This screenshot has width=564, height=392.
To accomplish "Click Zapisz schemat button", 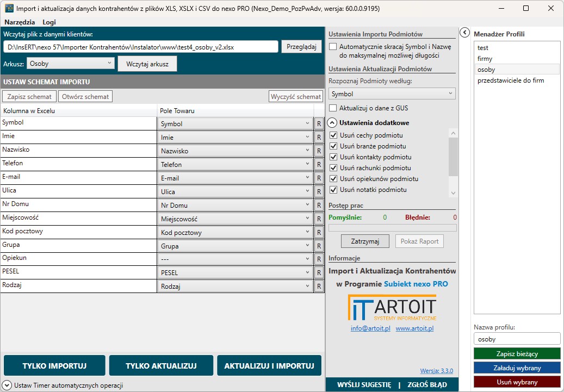I will [29, 96].
